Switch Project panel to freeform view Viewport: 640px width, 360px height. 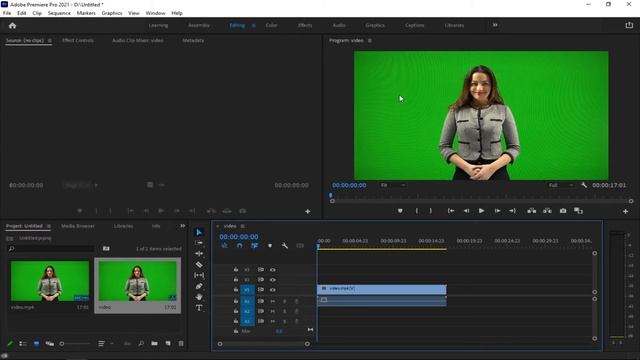click(50, 344)
